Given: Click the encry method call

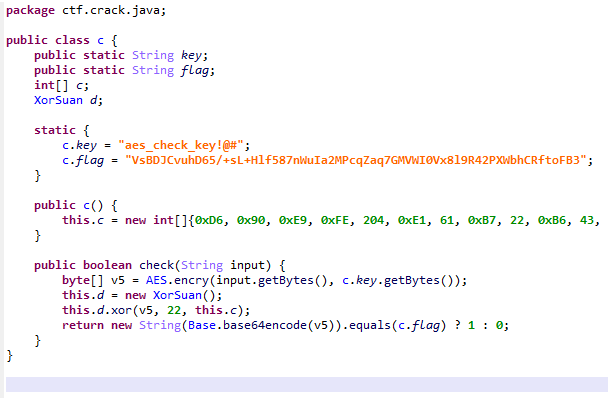Looking at the screenshot, I should [x=191, y=281].
